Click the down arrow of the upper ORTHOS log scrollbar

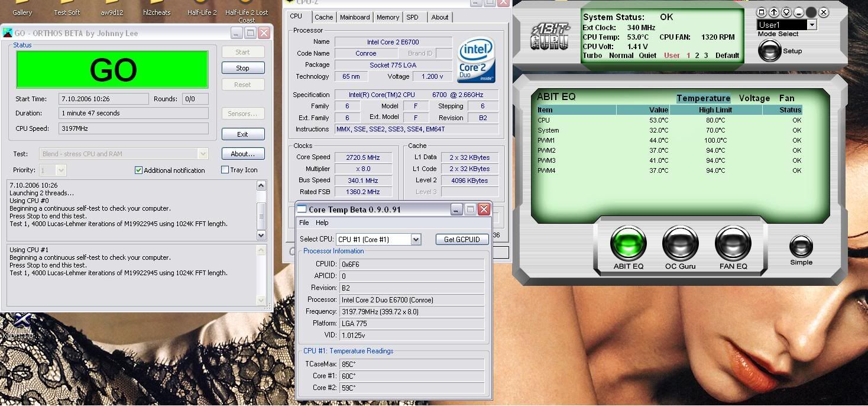[261, 235]
